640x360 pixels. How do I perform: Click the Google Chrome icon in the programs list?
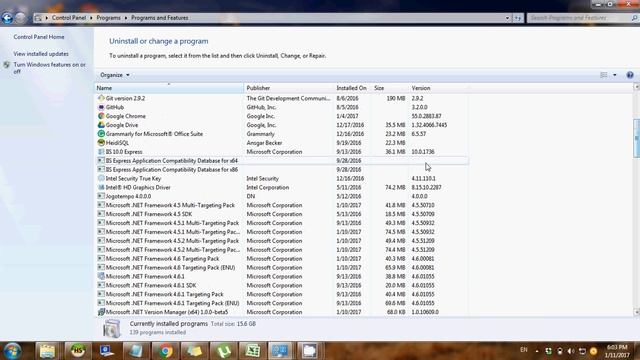101,116
